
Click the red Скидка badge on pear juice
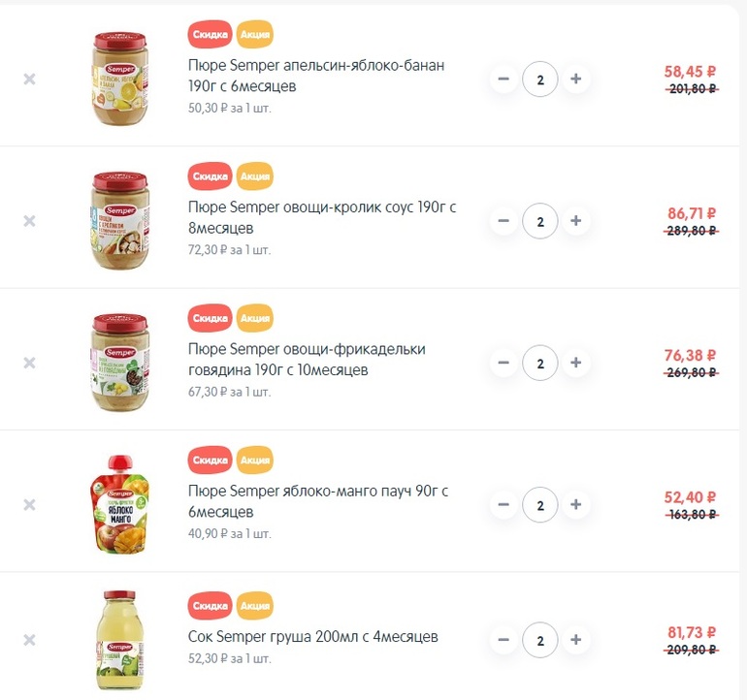pos(211,603)
